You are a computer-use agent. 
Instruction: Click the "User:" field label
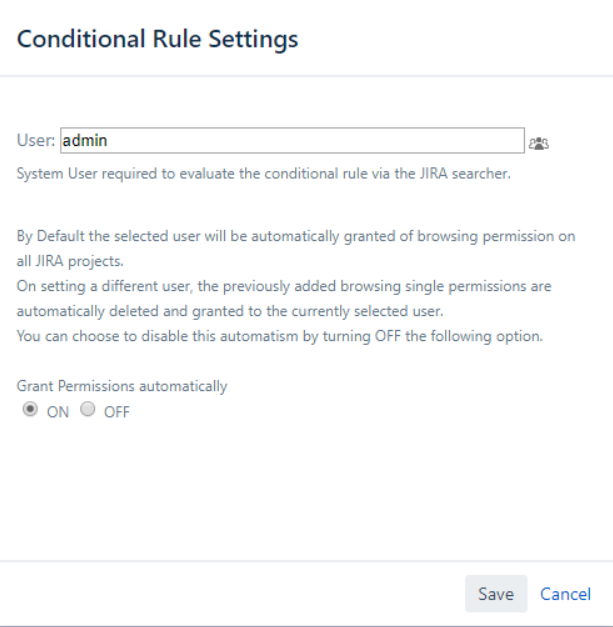[x=36, y=140]
